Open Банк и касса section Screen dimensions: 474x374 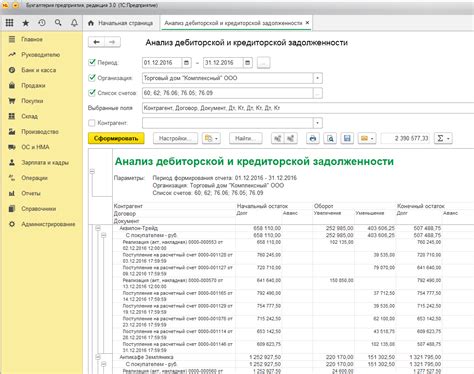click(38, 70)
